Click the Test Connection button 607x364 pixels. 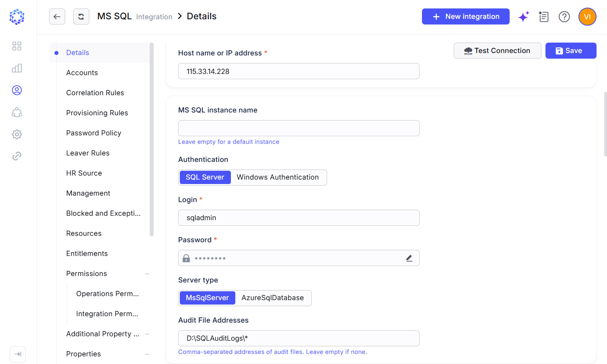[x=497, y=51]
